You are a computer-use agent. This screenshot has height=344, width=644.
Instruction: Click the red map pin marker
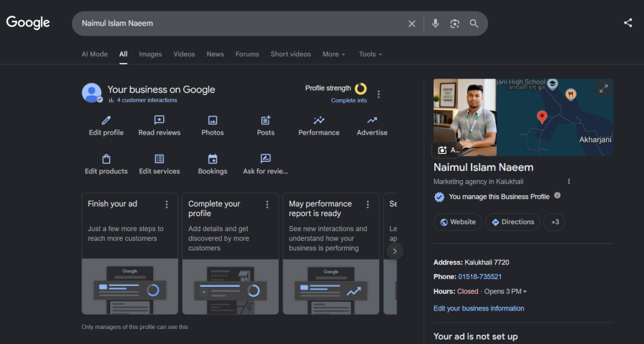pyautogui.click(x=542, y=117)
